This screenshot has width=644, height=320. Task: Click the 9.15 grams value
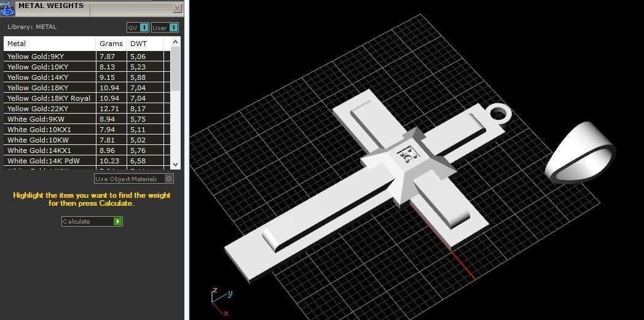[107, 77]
